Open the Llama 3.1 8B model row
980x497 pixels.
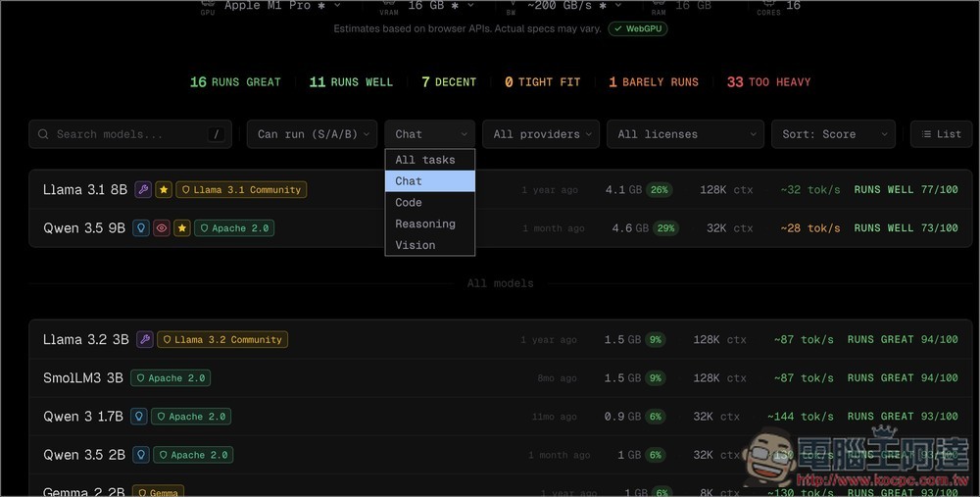pos(500,189)
